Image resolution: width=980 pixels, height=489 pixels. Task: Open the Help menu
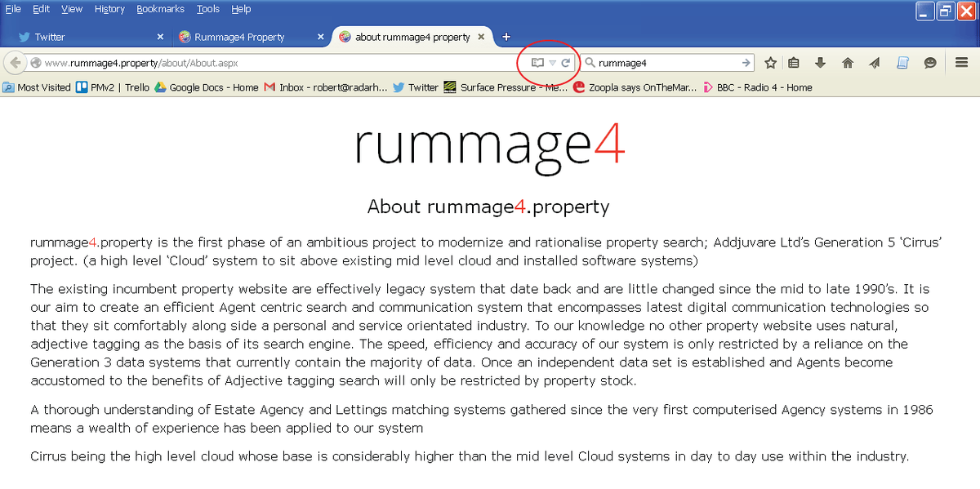(241, 9)
